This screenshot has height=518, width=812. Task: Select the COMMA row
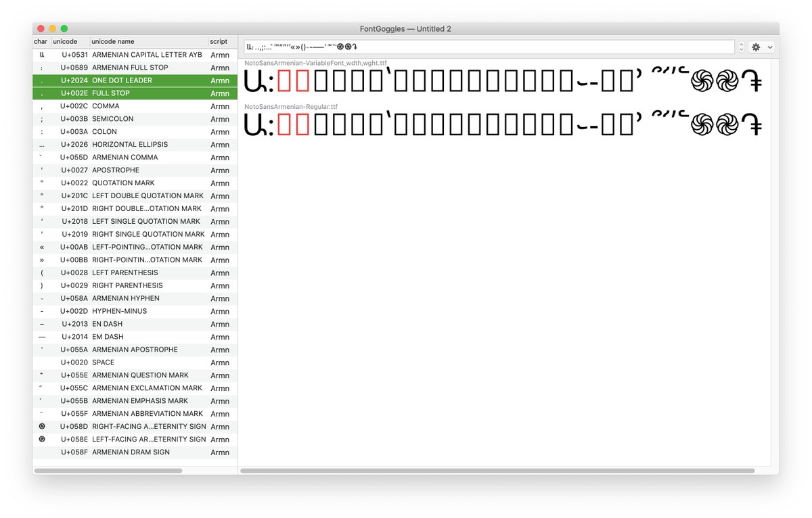coord(135,106)
